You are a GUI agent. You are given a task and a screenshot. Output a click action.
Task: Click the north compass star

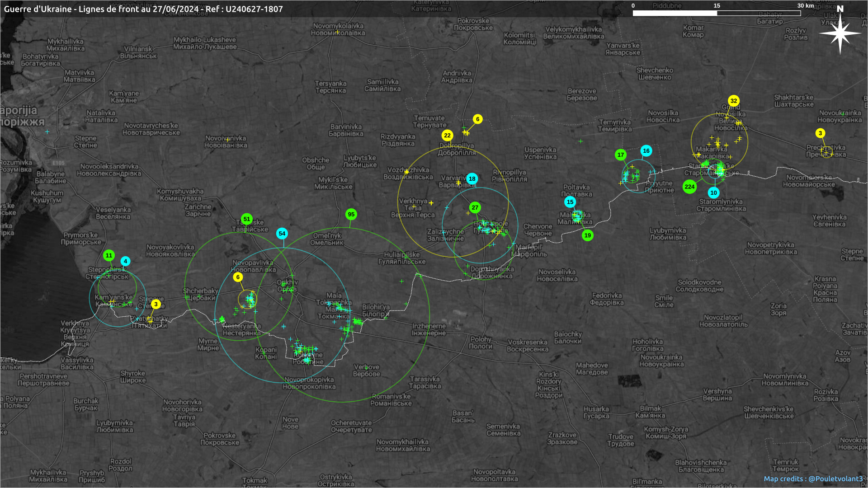click(x=840, y=33)
